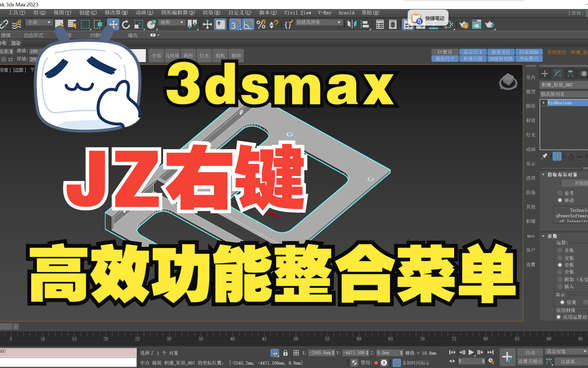
Task: Open the 选定对象 key filter dropdown
Action: tap(566, 351)
